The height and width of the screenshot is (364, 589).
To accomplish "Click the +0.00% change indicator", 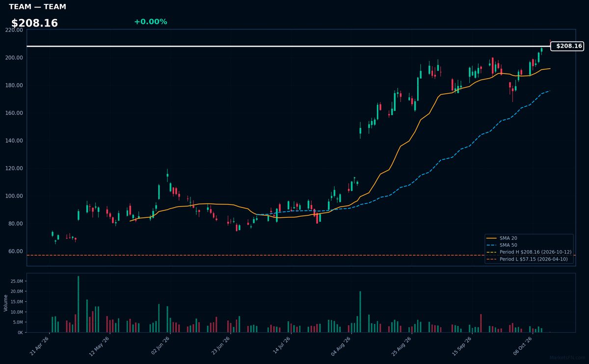I will click(x=150, y=22).
